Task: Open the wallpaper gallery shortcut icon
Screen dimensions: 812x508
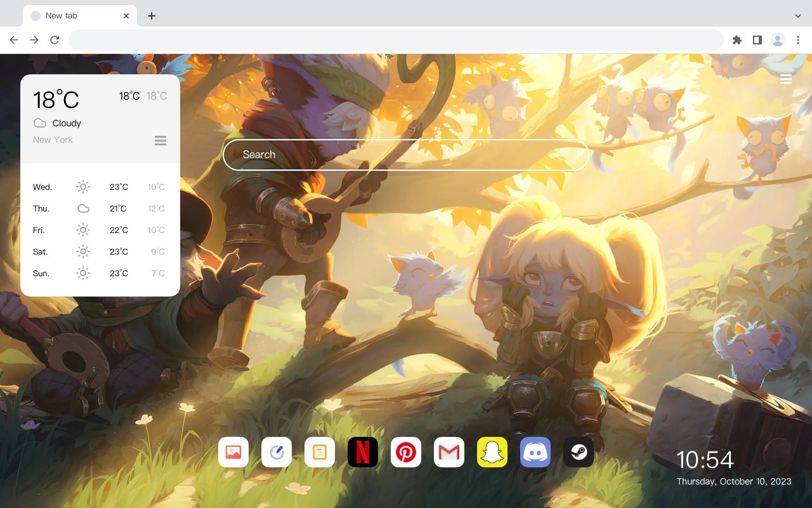Action: (x=233, y=452)
